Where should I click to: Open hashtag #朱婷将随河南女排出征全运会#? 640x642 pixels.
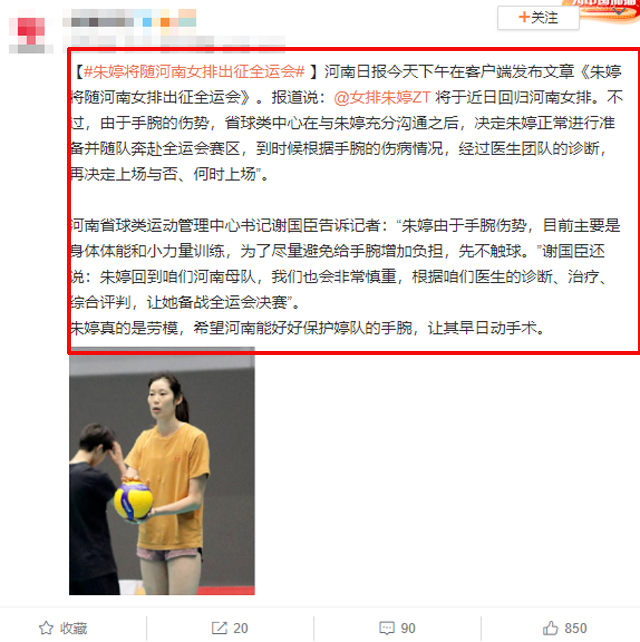tap(194, 72)
